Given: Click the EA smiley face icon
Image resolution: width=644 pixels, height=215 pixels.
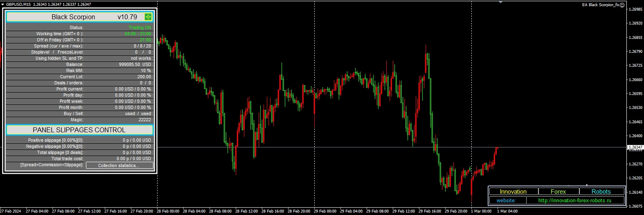Looking at the screenshot, I should (622, 5).
